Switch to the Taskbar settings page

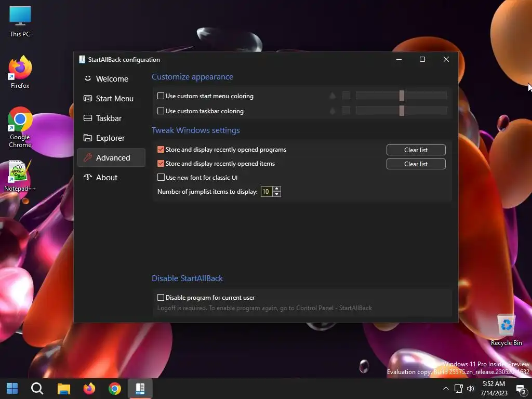pos(111,118)
